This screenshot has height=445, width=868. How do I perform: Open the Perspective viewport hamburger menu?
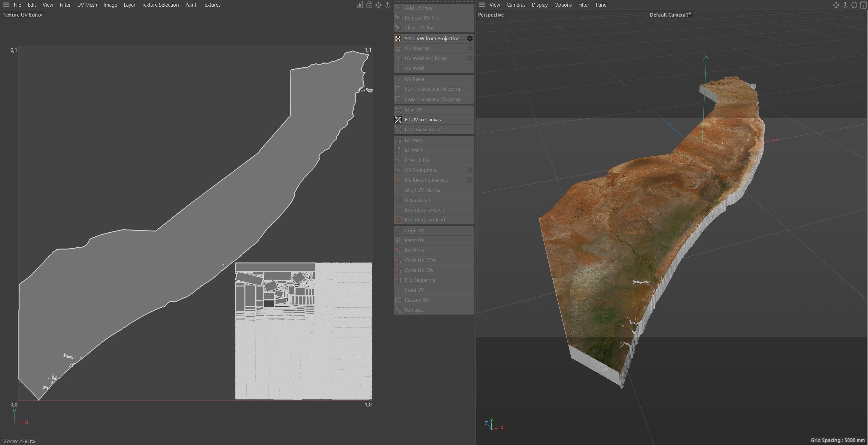[x=482, y=5]
